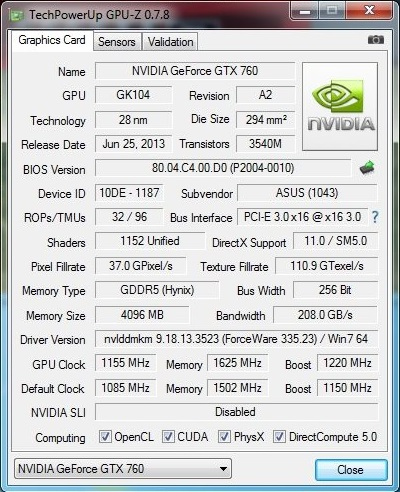Viewport: 400px width, 492px height.
Task: Click the Technology field 28 nm
Action: pos(133,120)
